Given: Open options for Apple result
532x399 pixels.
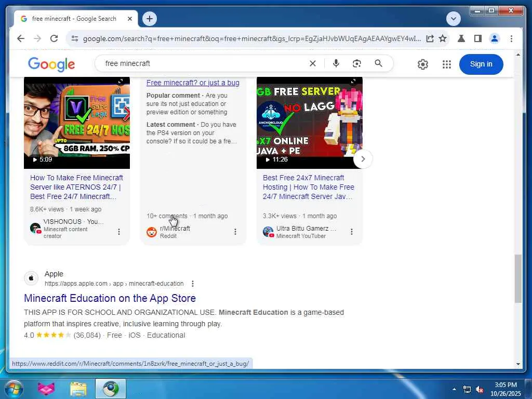Looking at the screenshot, I should coord(193,284).
